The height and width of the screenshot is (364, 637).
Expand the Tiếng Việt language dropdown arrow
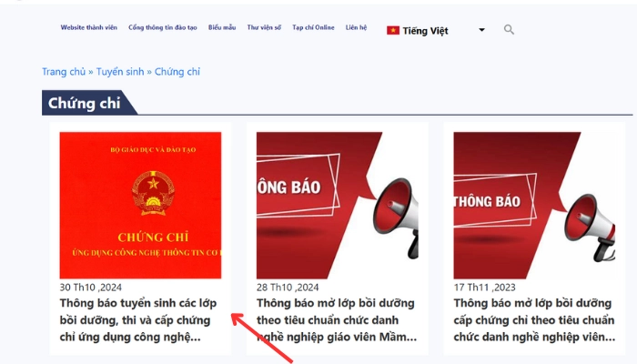[x=481, y=30]
